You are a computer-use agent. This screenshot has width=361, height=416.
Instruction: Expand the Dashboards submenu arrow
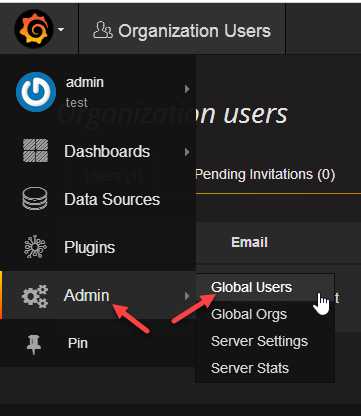187,152
